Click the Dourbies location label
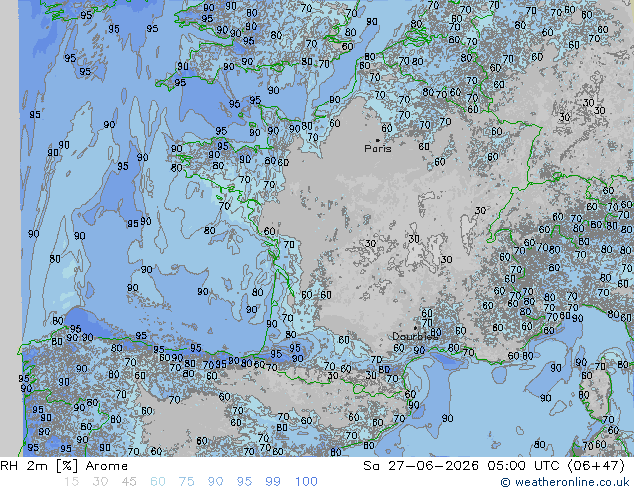The width and height of the screenshot is (634, 490). (415, 336)
